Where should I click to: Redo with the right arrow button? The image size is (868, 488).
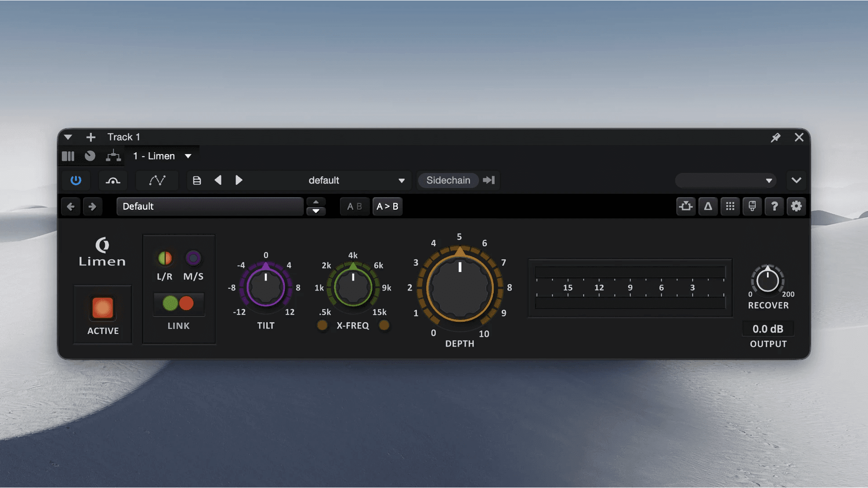click(92, 206)
